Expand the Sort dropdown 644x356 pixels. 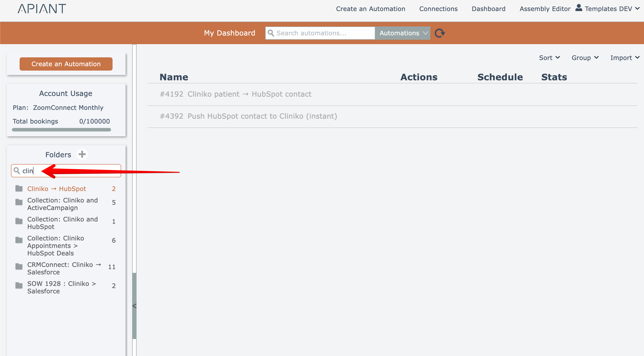coord(549,58)
